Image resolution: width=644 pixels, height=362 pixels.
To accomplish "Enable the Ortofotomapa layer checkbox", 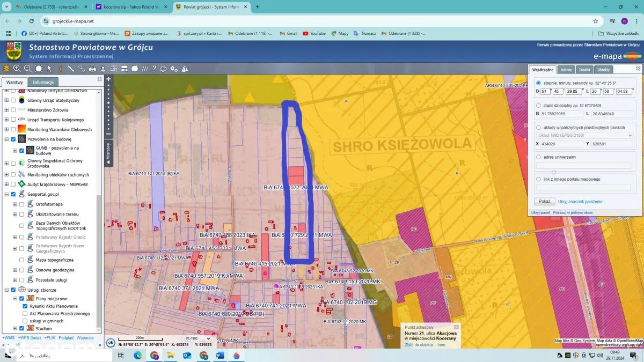I will (21, 204).
